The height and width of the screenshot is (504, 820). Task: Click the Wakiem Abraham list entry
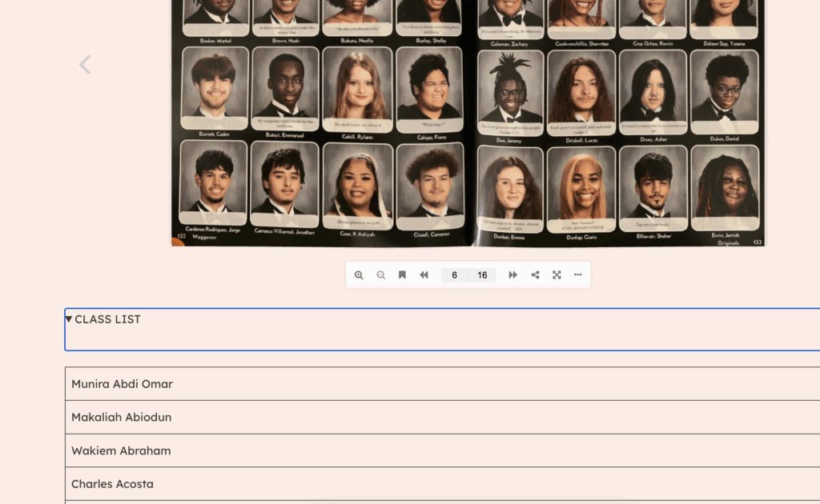point(121,451)
